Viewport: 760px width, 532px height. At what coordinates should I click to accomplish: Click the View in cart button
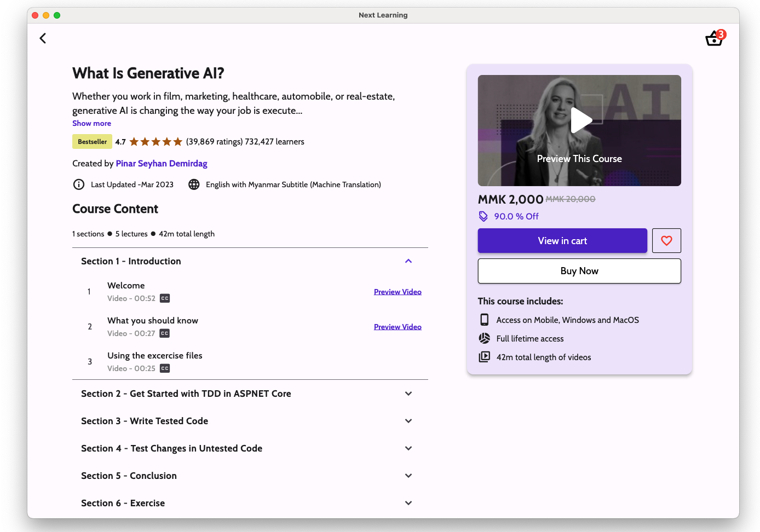[x=562, y=241]
